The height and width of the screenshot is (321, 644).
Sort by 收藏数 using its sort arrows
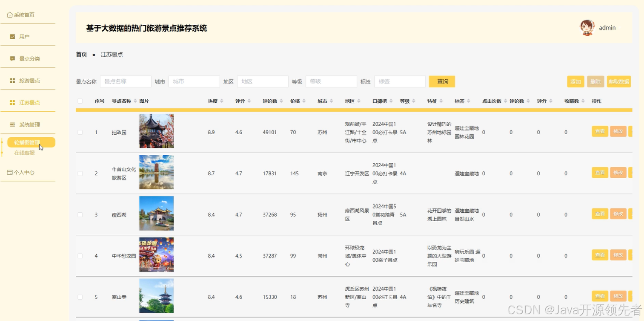(583, 101)
